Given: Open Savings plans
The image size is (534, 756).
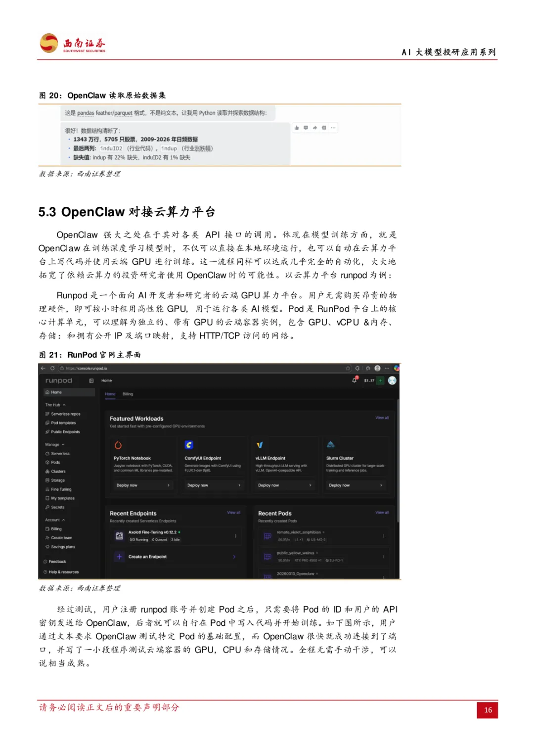Looking at the screenshot, I should coord(60,546).
